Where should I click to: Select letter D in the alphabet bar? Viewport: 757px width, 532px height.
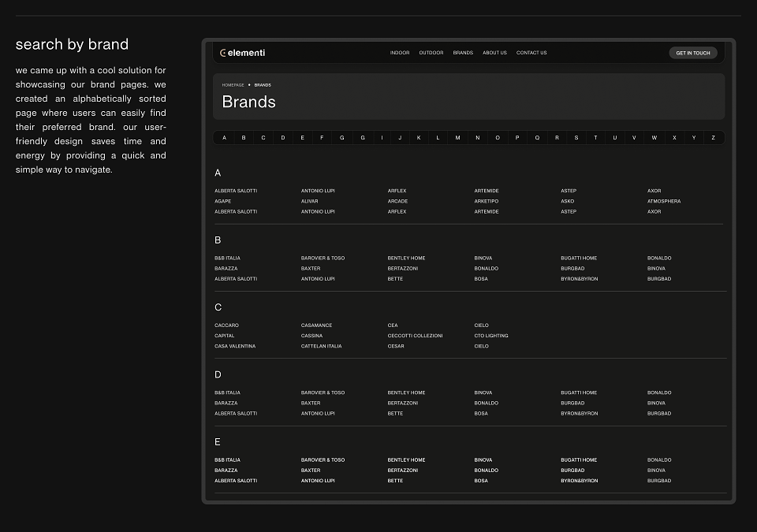pos(283,138)
